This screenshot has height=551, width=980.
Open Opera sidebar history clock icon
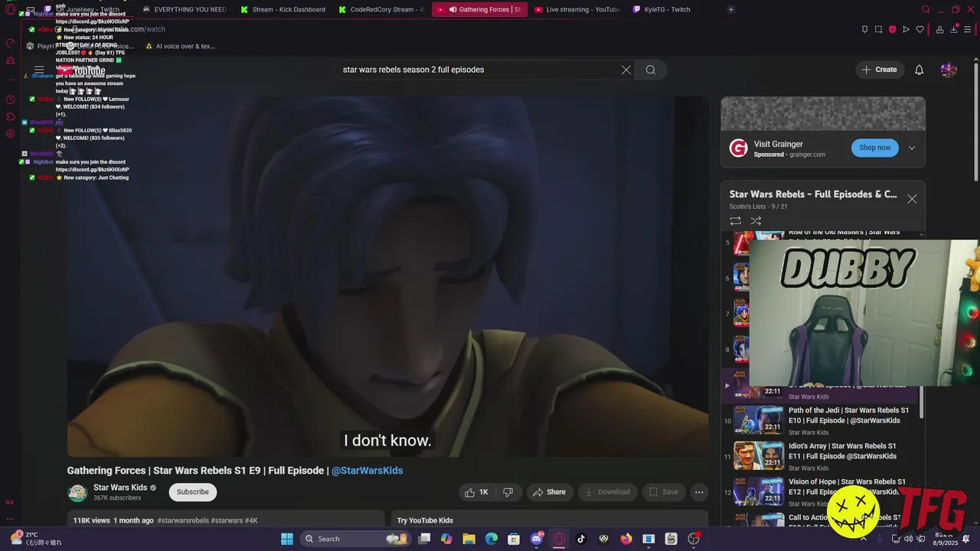pos(10,99)
